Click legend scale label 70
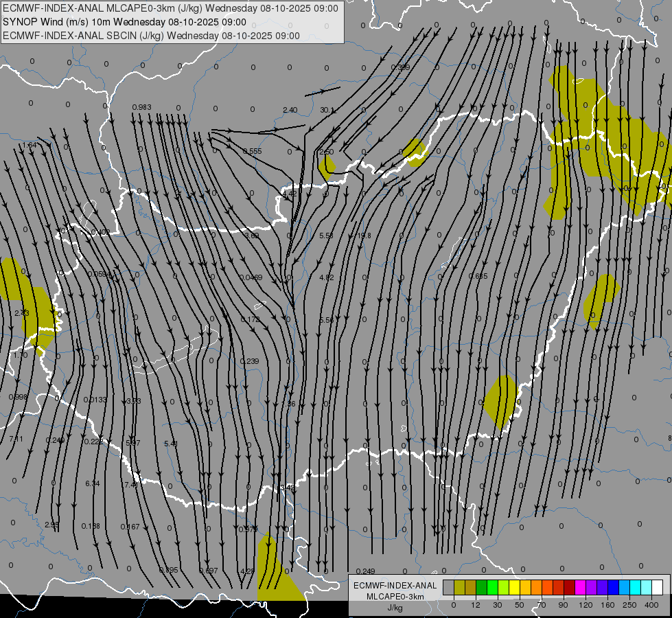 click(x=542, y=605)
